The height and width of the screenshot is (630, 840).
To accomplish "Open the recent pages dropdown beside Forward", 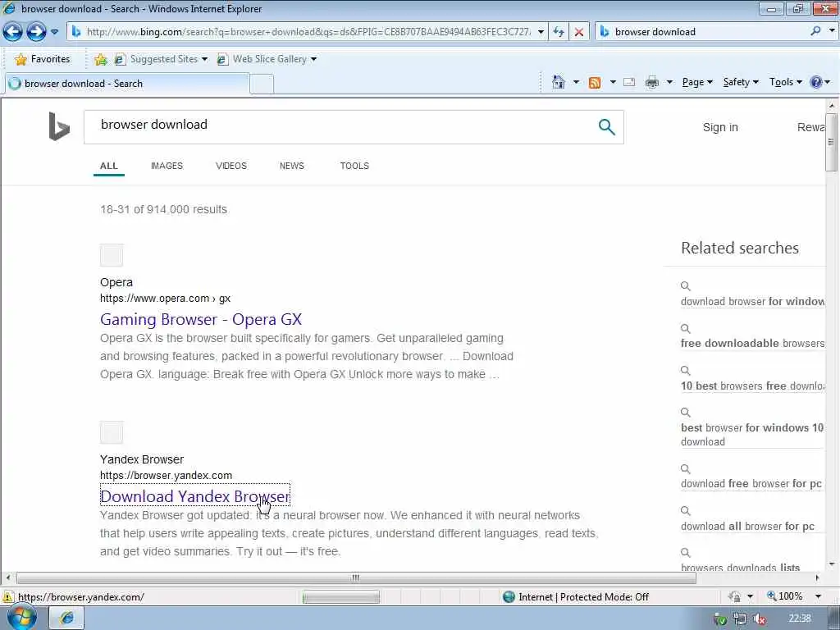I will coord(54,32).
